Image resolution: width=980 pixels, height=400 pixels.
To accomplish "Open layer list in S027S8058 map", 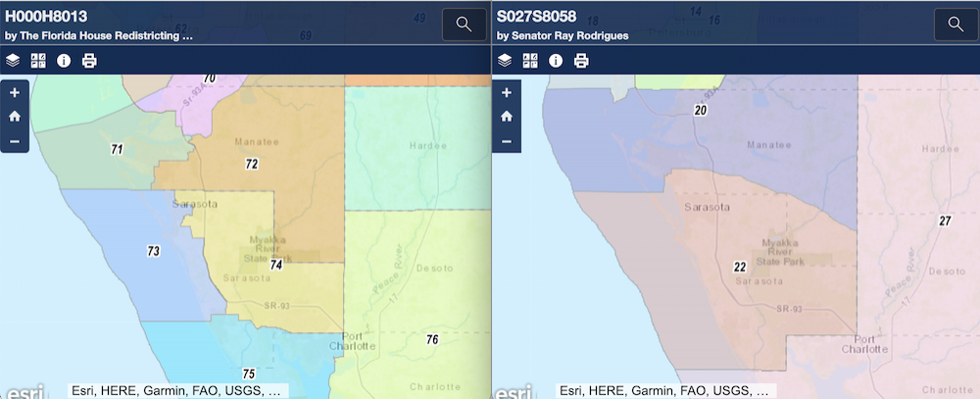I will tap(505, 61).
